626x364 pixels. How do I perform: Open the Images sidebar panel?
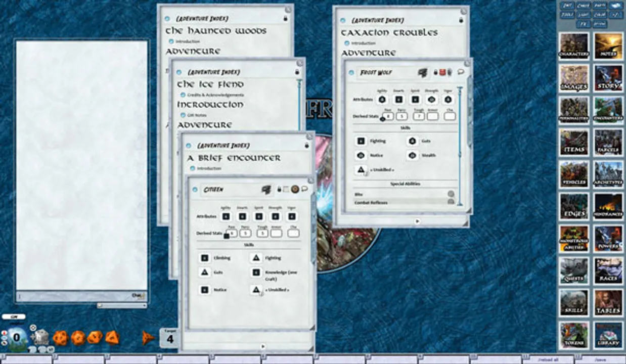[574, 78]
